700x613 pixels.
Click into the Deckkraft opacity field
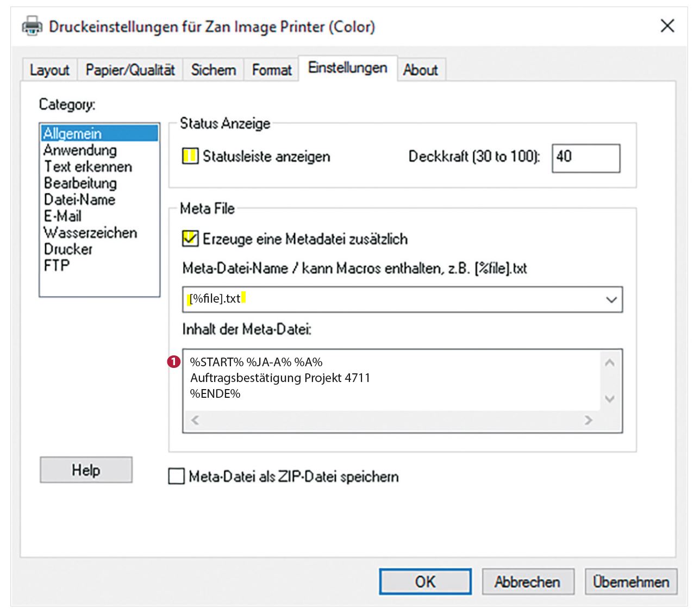(x=585, y=158)
